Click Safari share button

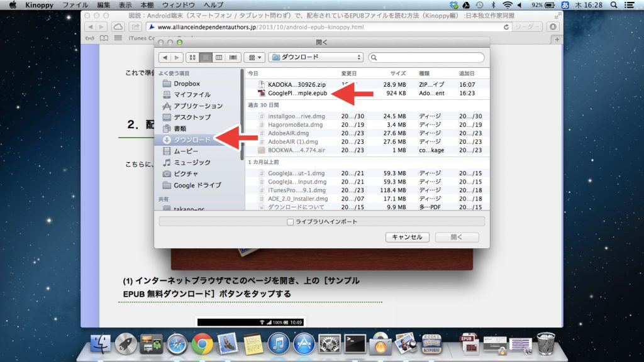click(x=135, y=27)
